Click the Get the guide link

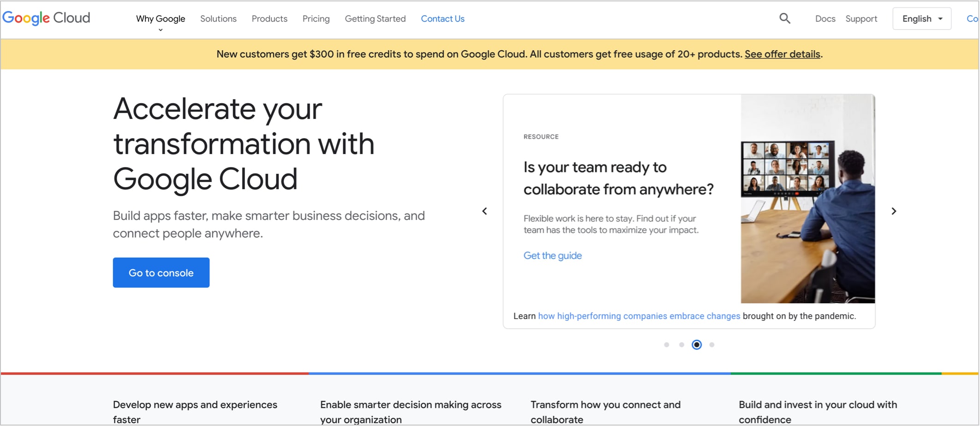(x=552, y=255)
